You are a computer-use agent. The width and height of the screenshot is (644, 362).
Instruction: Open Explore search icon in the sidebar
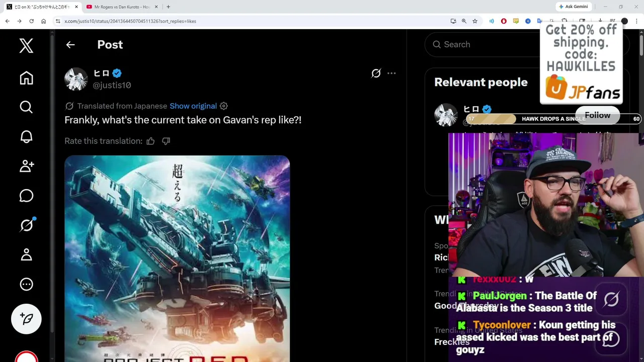point(26,107)
